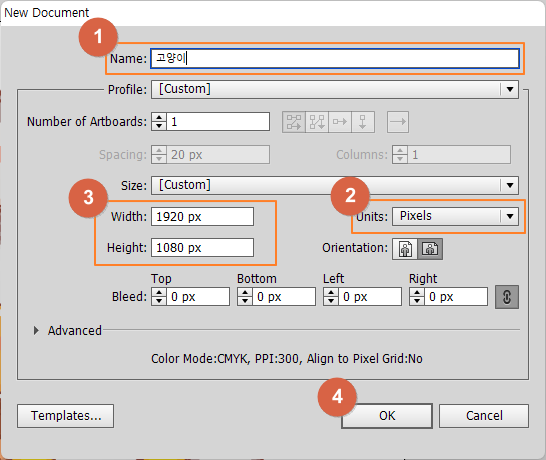Screen dimensions: 546x460
Task: Decrease Number of Artboards with down arrow
Action: [x=159, y=126]
